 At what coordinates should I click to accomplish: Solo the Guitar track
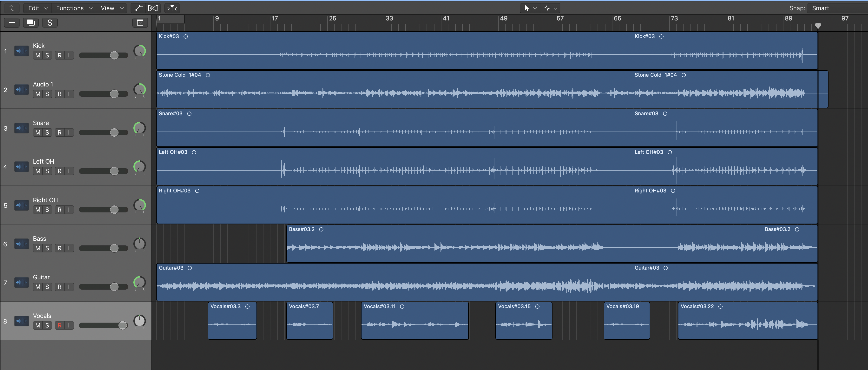pyautogui.click(x=47, y=287)
